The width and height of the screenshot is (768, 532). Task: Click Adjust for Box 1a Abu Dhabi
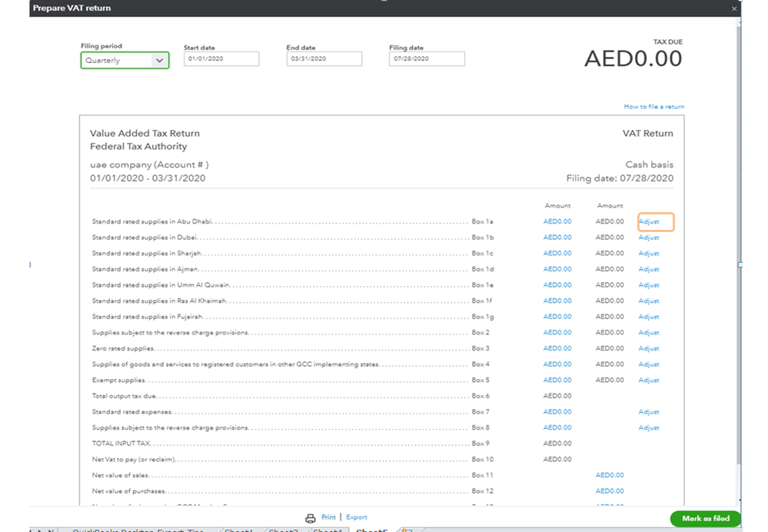[649, 221]
